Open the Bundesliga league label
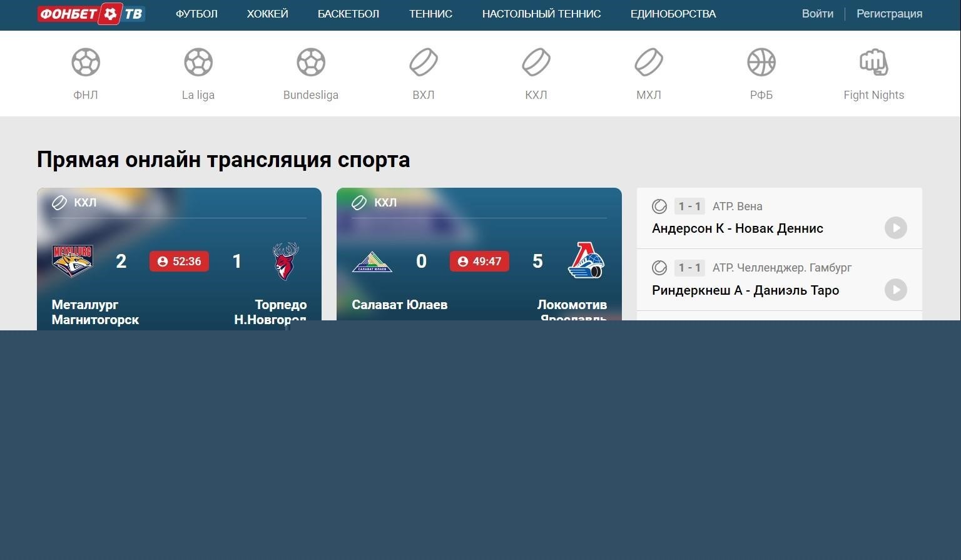Screen dimensions: 961x560 pyautogui.click(x=311, y=95)
